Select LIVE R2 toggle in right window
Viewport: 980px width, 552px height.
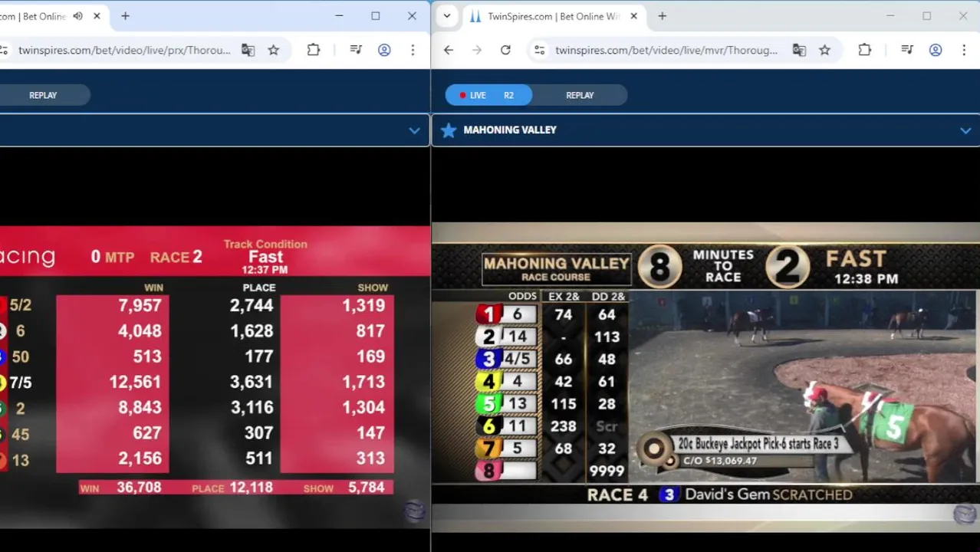488,95
